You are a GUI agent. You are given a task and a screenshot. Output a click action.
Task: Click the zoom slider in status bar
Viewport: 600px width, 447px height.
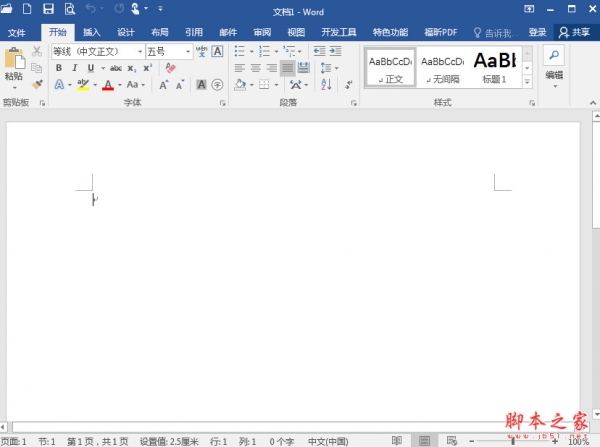[513, 441]
